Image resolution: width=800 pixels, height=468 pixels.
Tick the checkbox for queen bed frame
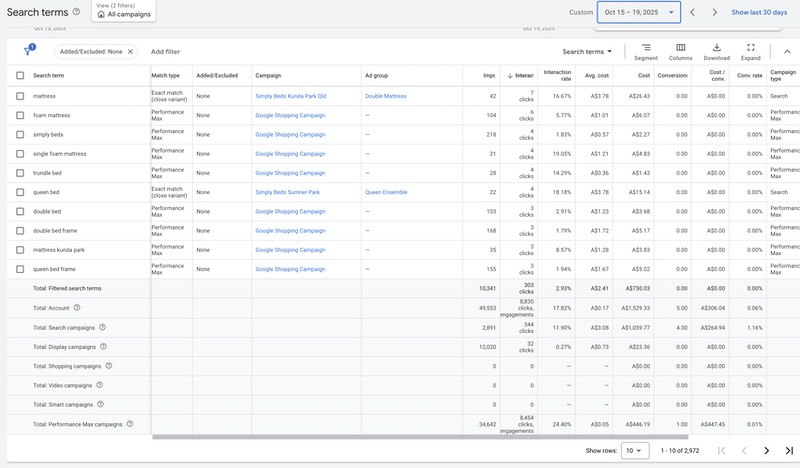click(x=20, y=269)
